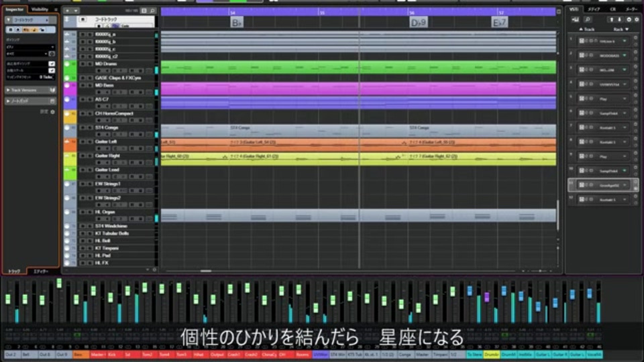644x362 pixels.
Task: Open the preset dropdown for rack slot 5 Play
Action: pyautogui.click(x=625, y=99)
